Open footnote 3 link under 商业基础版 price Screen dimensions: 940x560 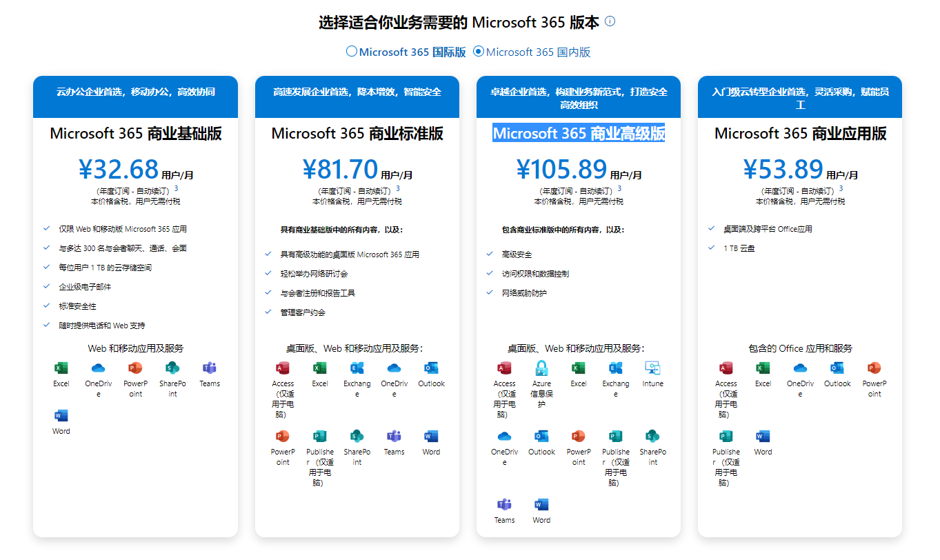pyautogui.click(x=176, y=188)
